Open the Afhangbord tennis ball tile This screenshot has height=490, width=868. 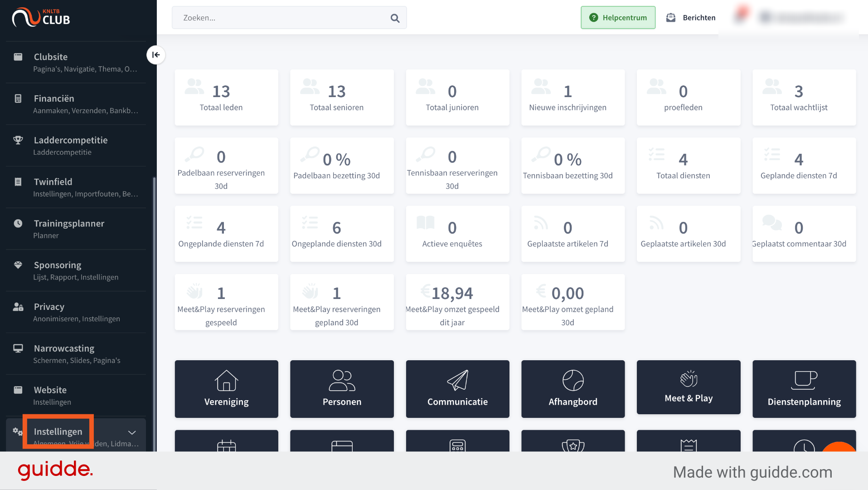573,389
